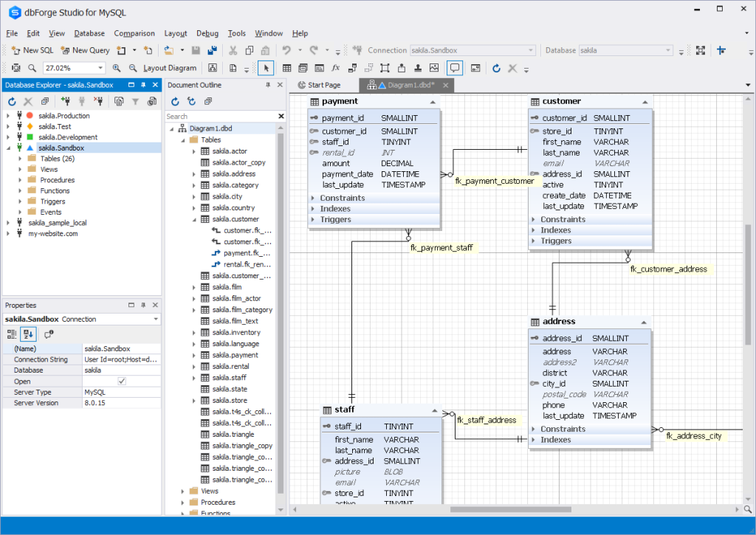Open the File menu
This screenshot has width=756, height=535.
12,33
